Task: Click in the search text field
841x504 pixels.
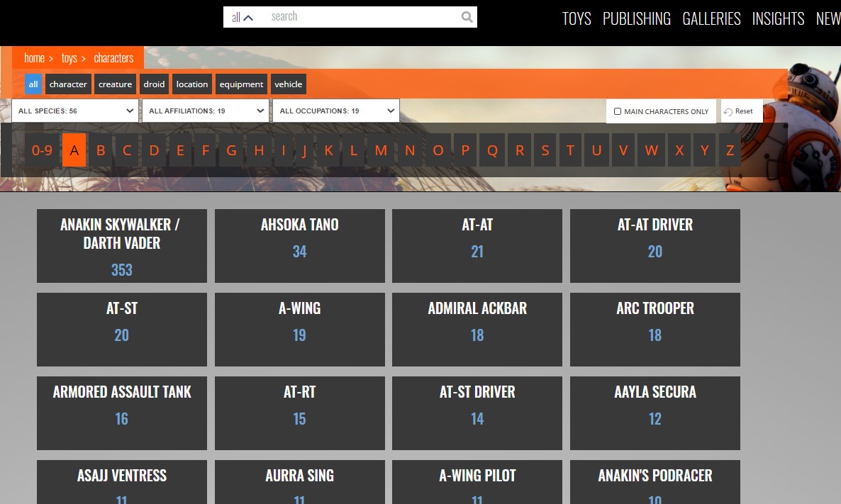Action: pos(362,17)
